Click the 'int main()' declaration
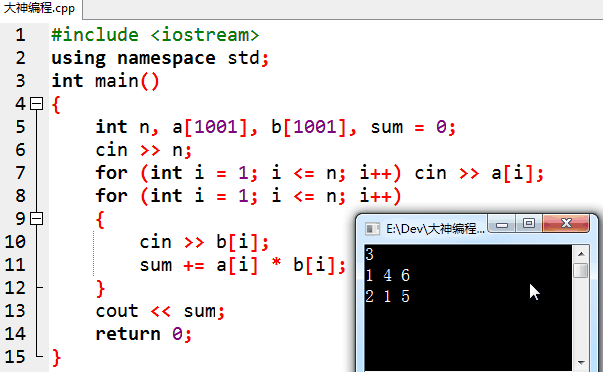This screenshot has width=603, height=372. click(105, 81)
